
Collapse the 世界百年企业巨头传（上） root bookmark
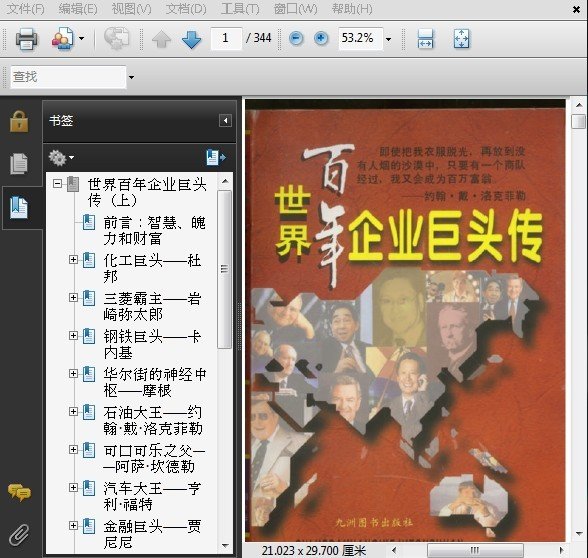pyautogui.click(x=57, y=184)
